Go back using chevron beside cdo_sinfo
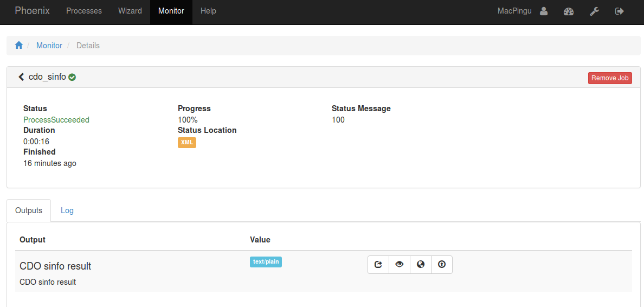644x307 pixels. pos(21,77)
